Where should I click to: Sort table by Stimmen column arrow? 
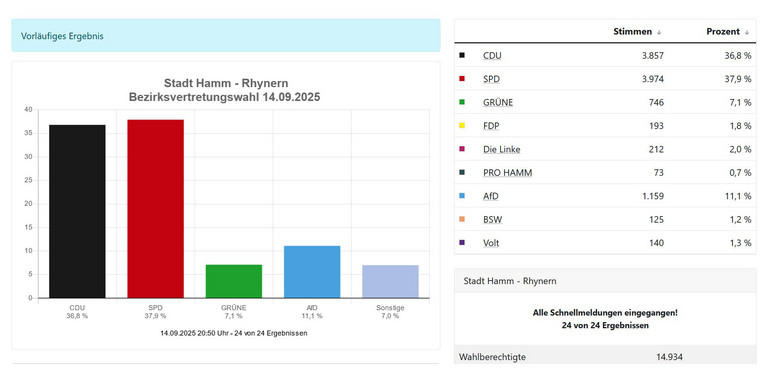tap(659, 32)
